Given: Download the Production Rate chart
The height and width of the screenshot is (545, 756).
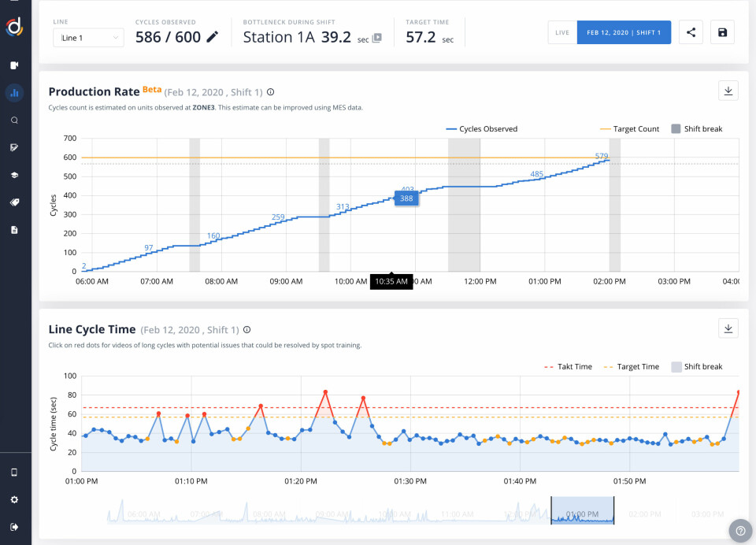Looking at the screenshot, I should coord(728,91).
